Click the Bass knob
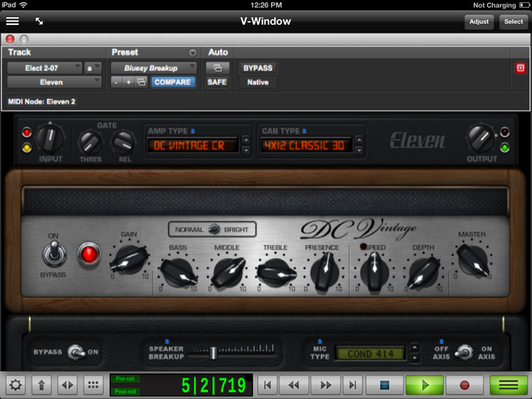 click(x=179, y=272)
